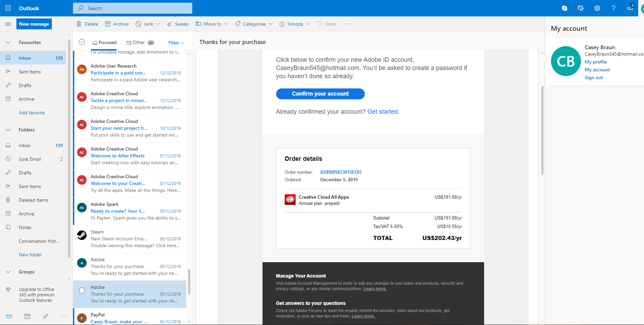Open the settings gear icon
This screenshot has width=644, height=325.
click(x=597, y=8)
